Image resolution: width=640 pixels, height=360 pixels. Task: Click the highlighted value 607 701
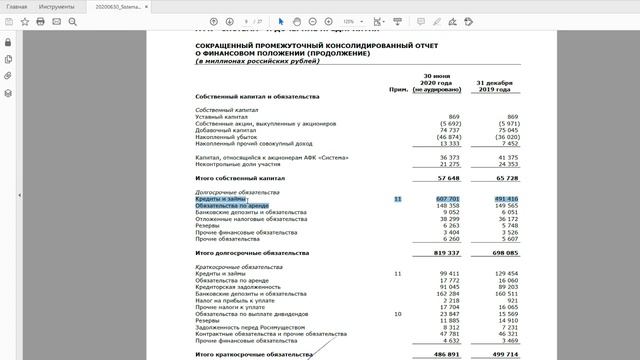pyautogui.click(x=448, y=199)
